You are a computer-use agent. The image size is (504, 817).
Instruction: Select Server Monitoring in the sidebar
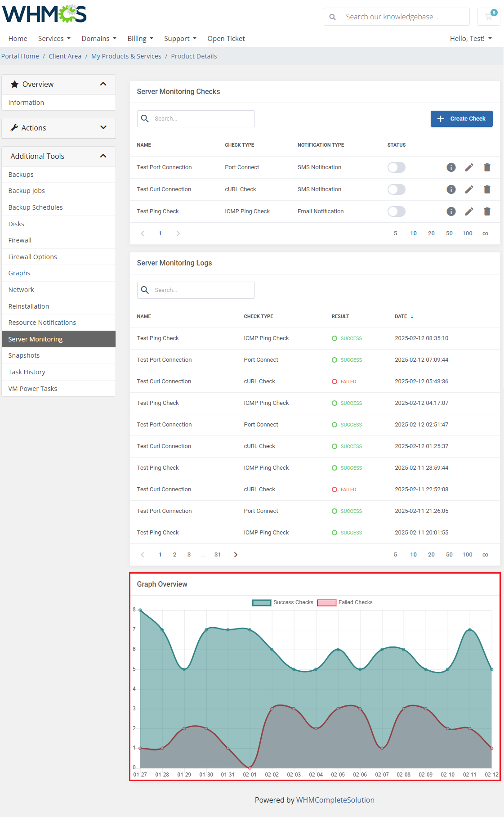[x=59, y=339]
